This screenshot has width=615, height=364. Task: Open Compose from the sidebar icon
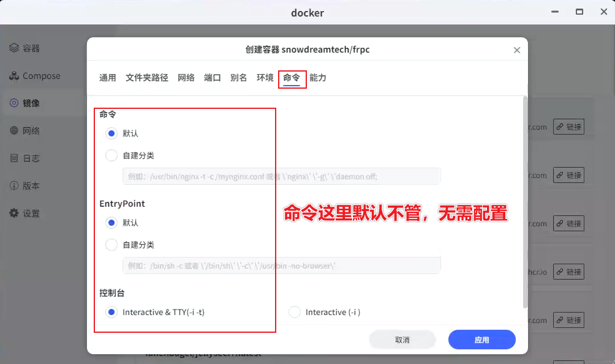(14, 76)
